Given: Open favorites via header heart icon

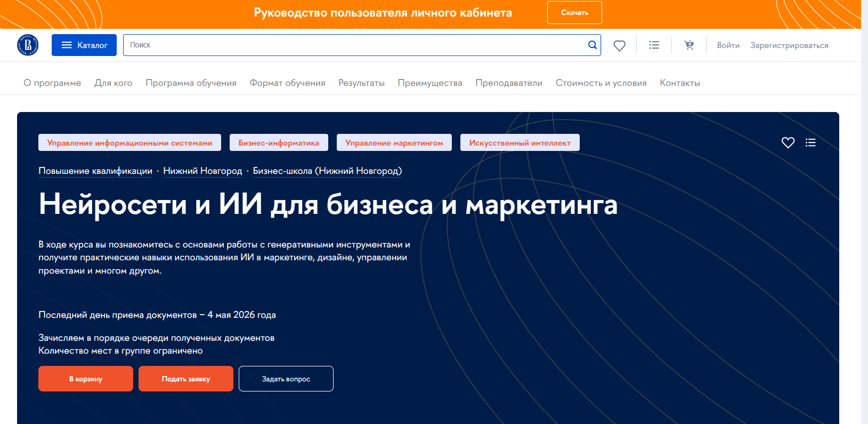Looking at the screenshot, I should (x=619, y=46).
